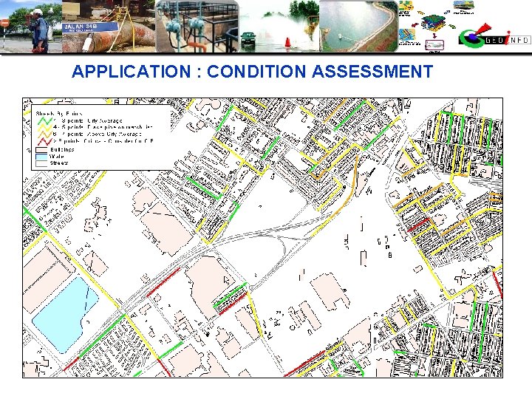This screenshot has height=399, width=532.
Task: Open the burst pipe water spray photo
Action: click(279, 27)
